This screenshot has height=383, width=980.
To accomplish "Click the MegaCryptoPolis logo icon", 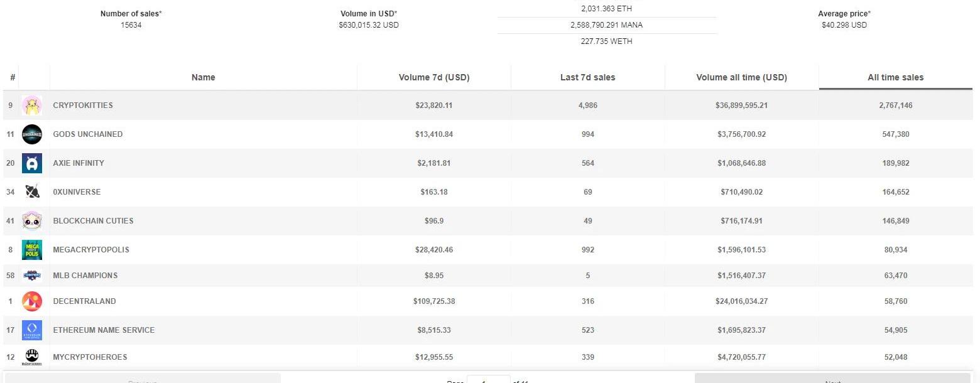I will click(32, 250).
